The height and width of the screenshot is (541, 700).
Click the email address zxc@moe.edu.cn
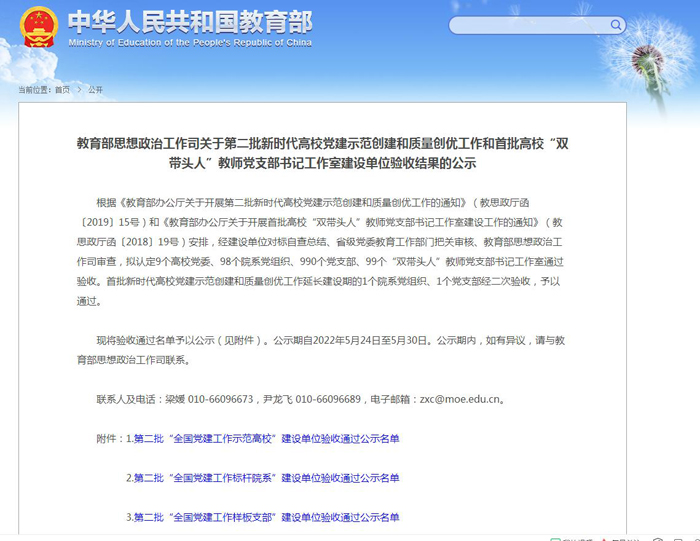pos(459,399)
